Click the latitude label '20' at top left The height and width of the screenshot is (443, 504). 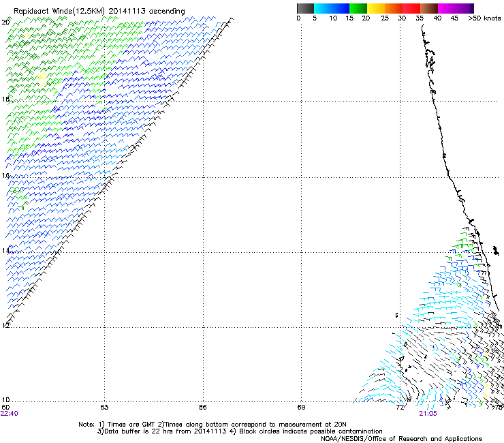(x=5, y=22)
